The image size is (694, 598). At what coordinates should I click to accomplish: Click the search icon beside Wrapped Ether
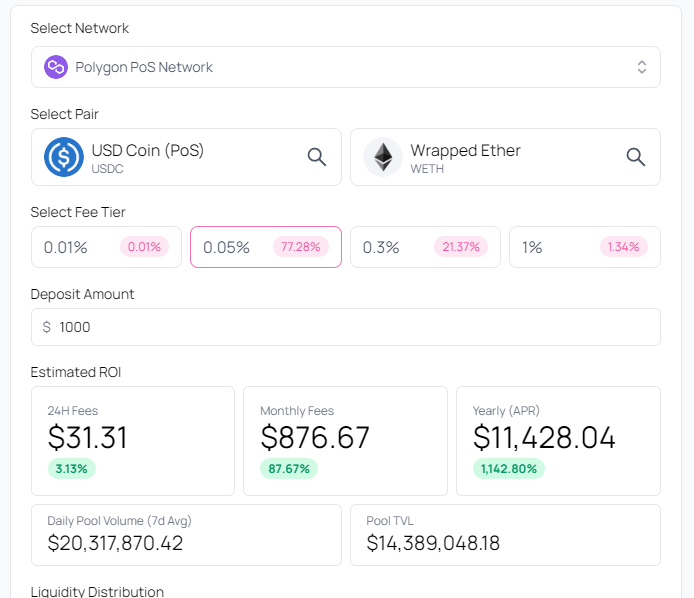[x=635, y=157]
